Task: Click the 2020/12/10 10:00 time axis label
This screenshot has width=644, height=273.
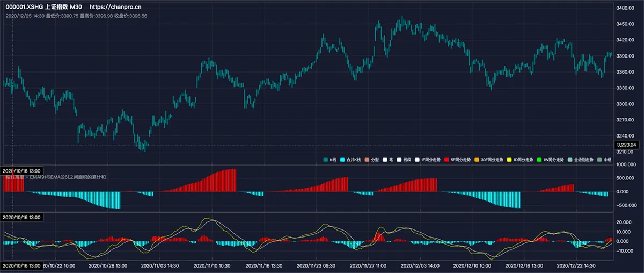Action: (471, 265)
